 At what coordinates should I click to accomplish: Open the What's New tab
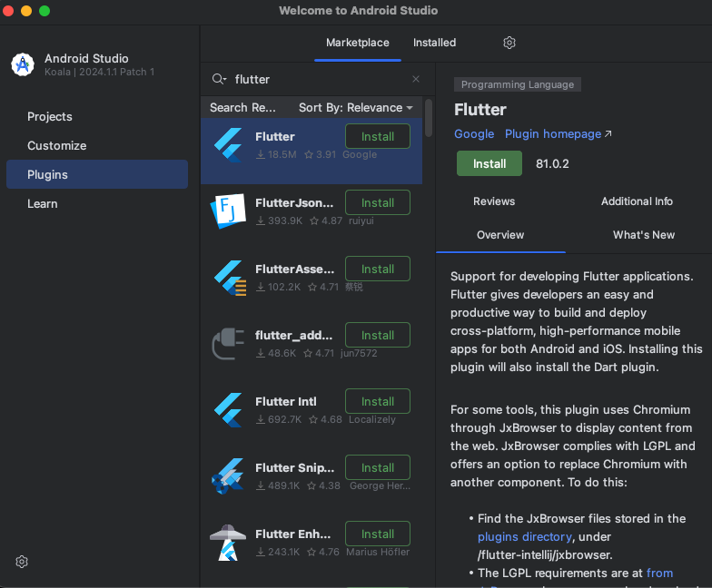pos(643,235)
